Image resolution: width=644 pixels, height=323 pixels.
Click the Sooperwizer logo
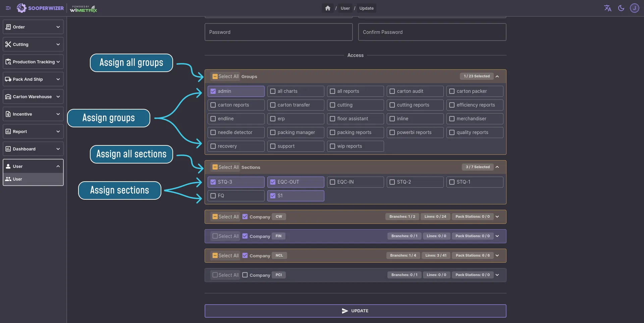tap(40, 8)
